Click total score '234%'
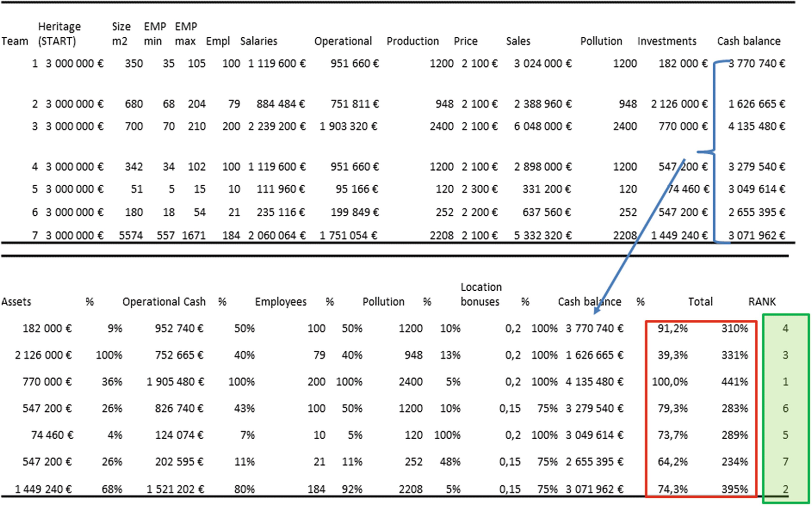Viewport: 812px width, 506px height. point(735,461)
